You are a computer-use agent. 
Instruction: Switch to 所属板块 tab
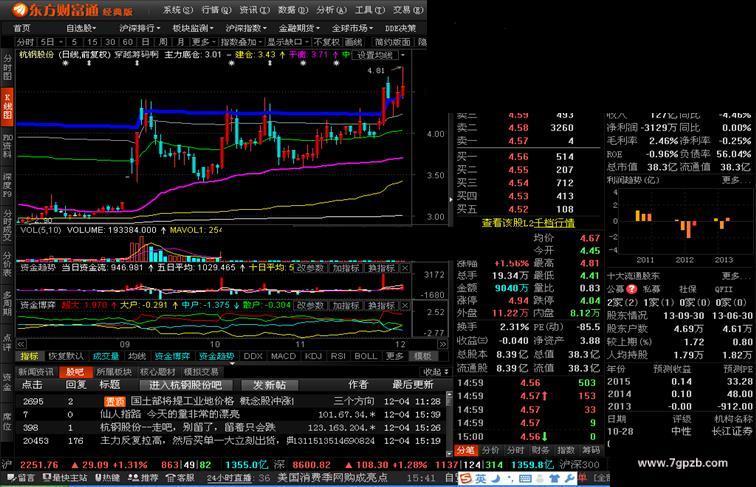[x=114, y=372]
